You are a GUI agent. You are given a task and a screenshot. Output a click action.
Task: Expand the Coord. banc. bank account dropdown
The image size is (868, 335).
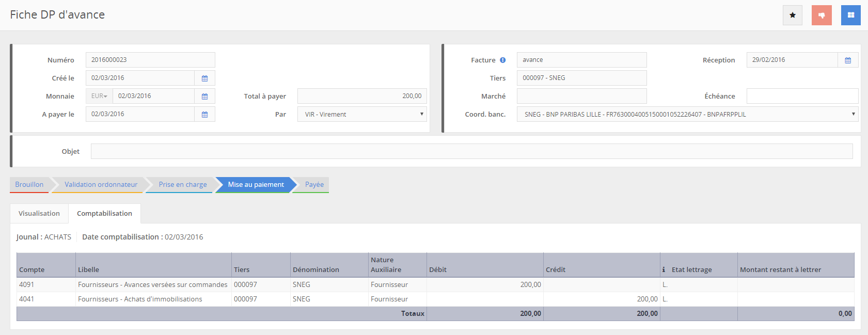click(687, 114)
